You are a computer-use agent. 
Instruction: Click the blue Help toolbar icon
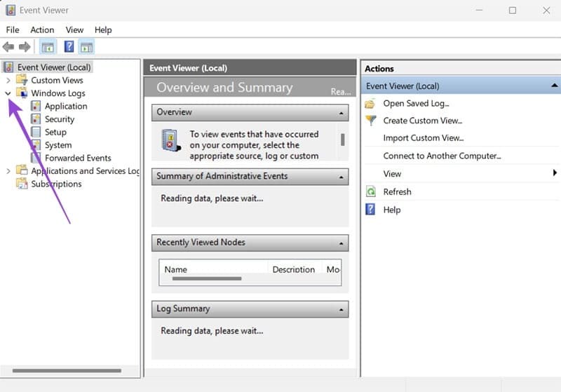click(x=69, y=47)
